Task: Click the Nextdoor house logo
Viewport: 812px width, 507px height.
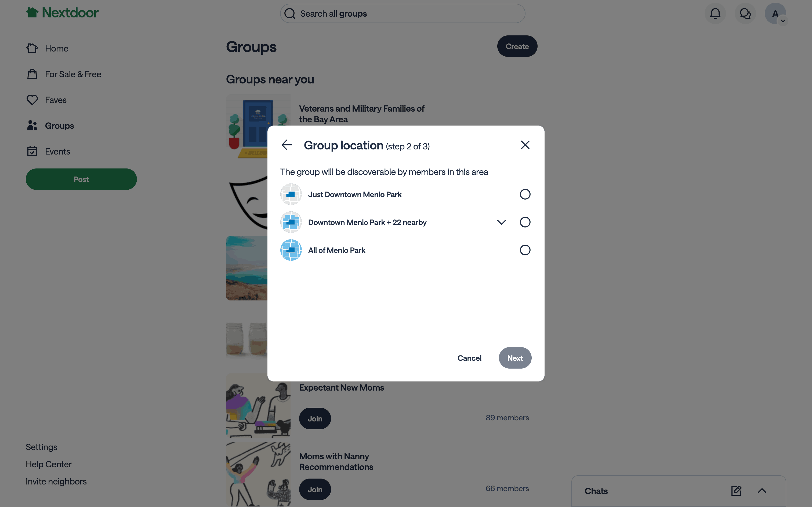Action: point(32,13)
